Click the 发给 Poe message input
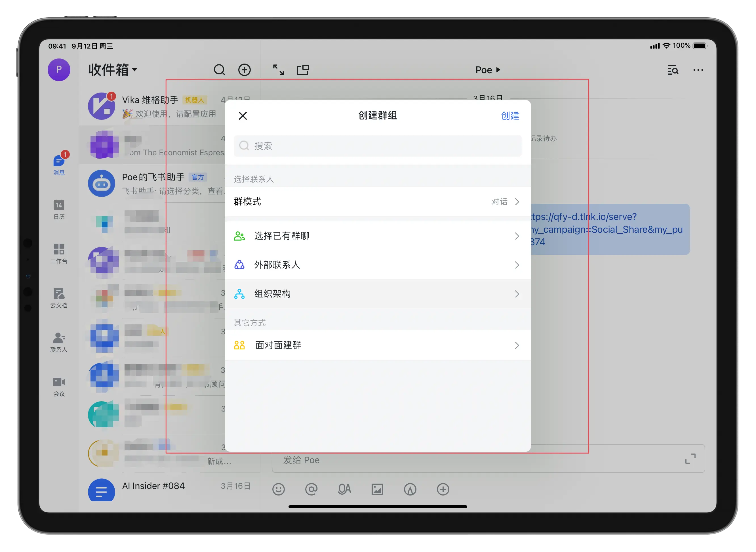The image size is (756, 552). [x=488, y=459]
